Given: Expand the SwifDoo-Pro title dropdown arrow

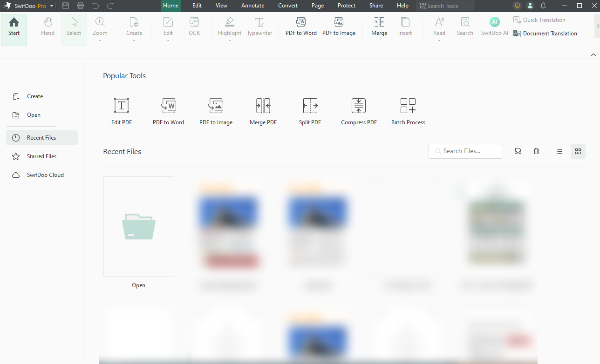Looking at the screenshot, I should (x=52, y=6).
